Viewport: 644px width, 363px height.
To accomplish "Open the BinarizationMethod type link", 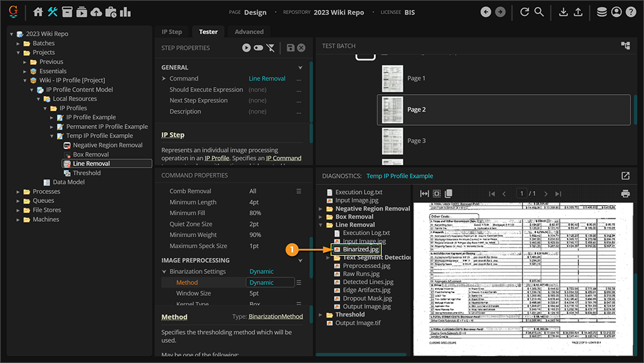I will click(x=276, y=317).
